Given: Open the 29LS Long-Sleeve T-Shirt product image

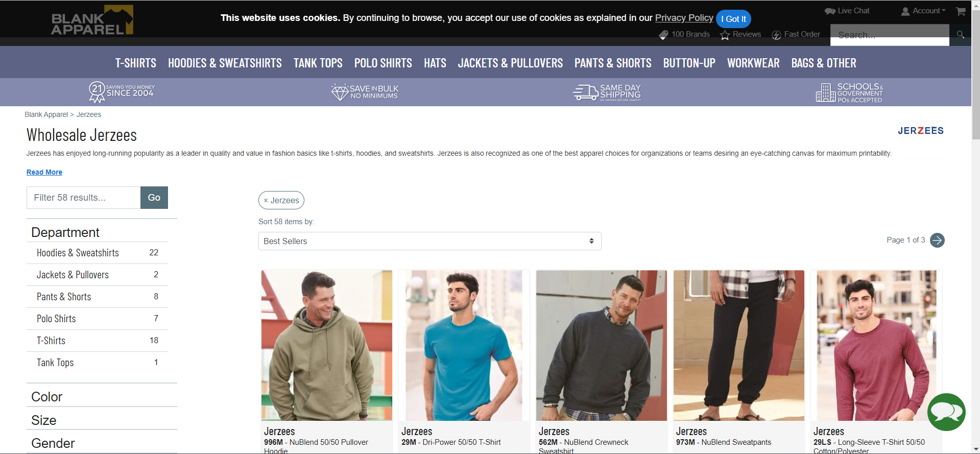Looking at the screenshot, I should click(876, 345).
